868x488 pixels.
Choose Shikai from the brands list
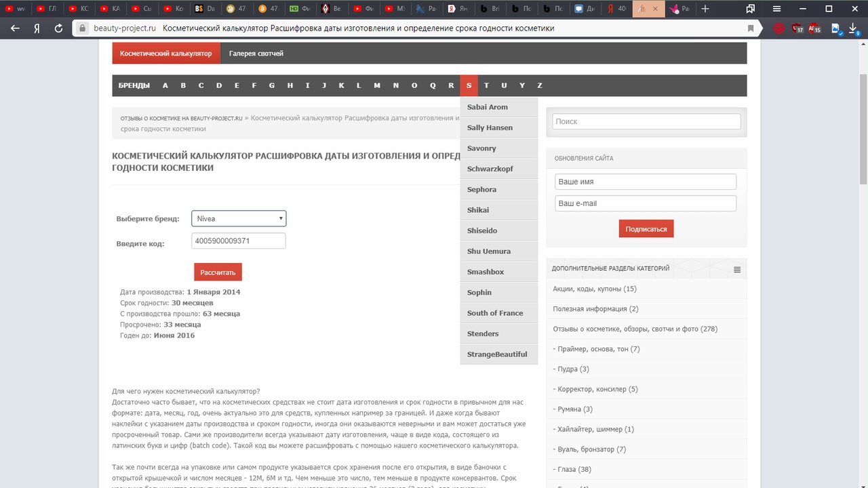(498, 210)
